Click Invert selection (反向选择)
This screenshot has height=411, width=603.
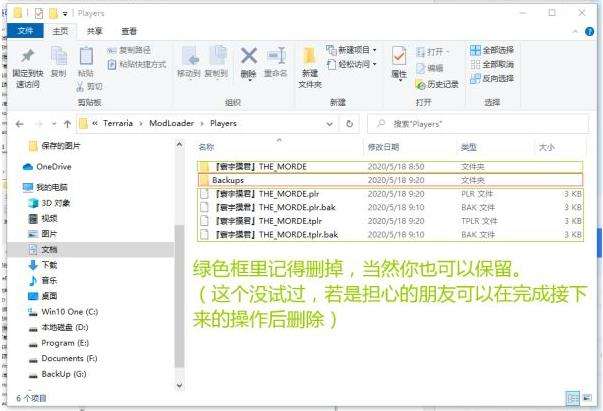(x=492, y=78)
